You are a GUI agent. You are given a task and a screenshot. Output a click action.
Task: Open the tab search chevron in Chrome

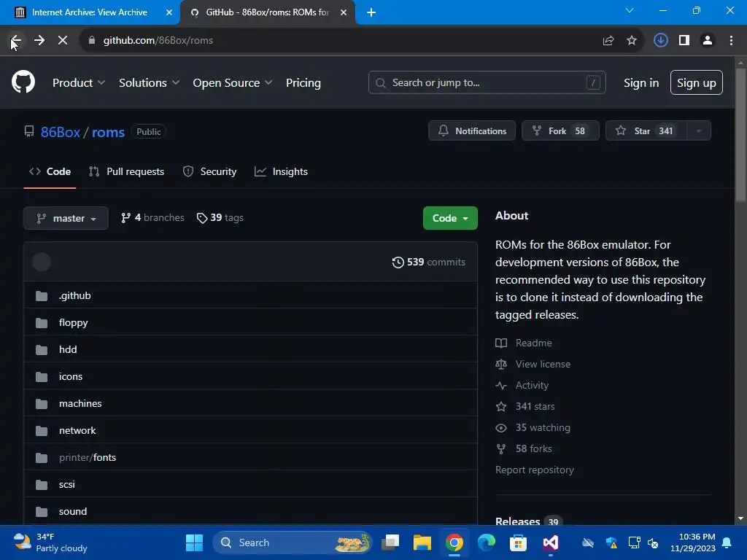[x=630, y=10]
